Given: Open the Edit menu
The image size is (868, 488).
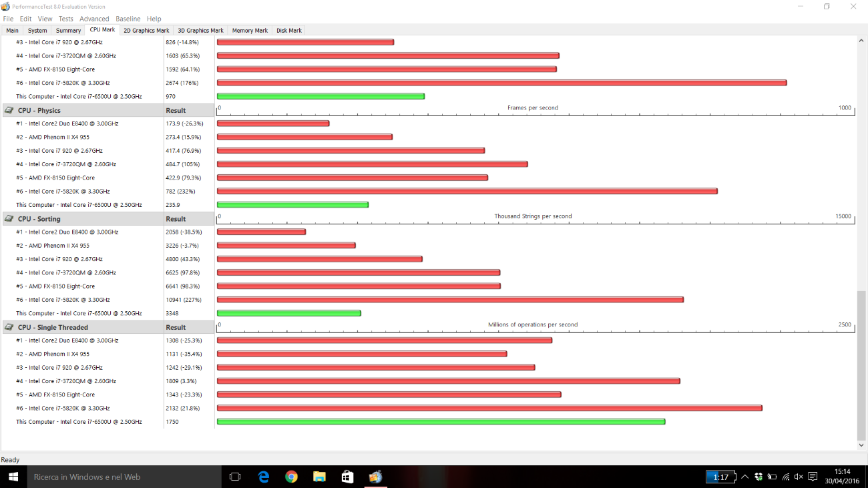Looking at the screenshot, I should pos(25,19).
